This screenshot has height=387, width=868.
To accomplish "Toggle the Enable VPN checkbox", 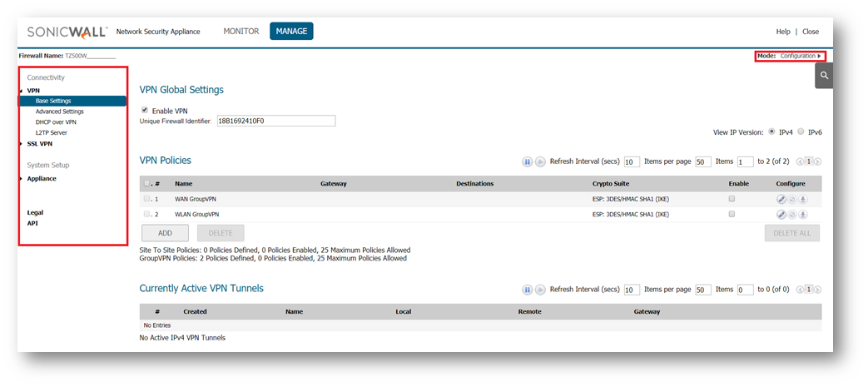I will pos(145,110).
